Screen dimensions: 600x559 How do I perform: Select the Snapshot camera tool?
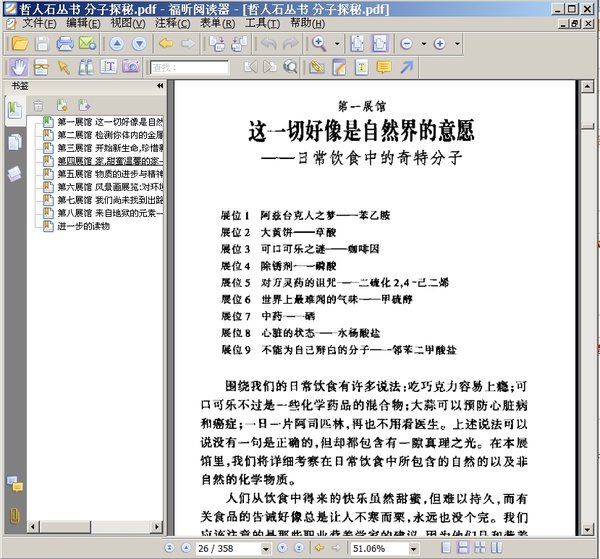(131, 67)
